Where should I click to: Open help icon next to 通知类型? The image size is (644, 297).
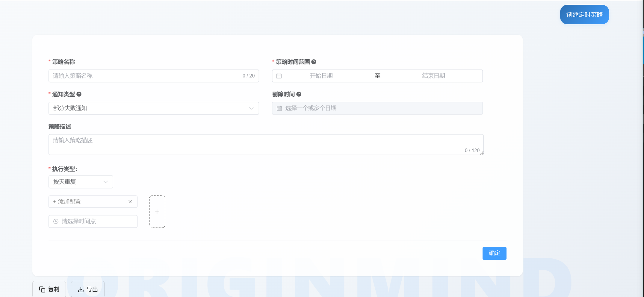[79, 94]
